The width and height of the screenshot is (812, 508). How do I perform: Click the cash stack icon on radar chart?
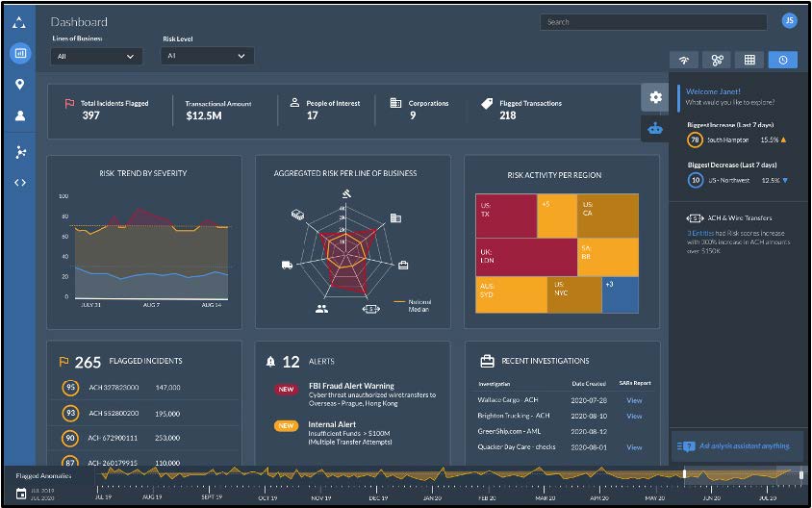[x=298, y=215]
